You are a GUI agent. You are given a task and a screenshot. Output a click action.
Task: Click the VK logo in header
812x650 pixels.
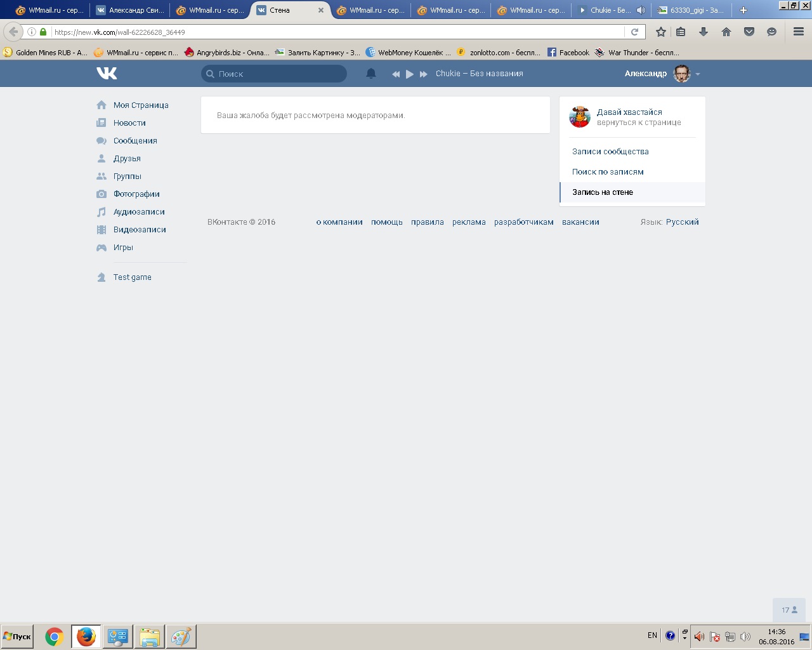[x=107, y=74]
